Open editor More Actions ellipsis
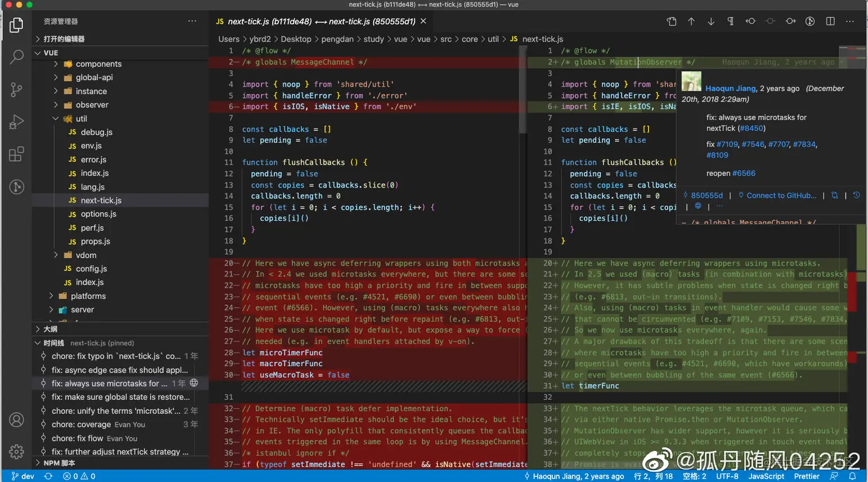Screen dimensions: 868x482 (x=850, y=21)
